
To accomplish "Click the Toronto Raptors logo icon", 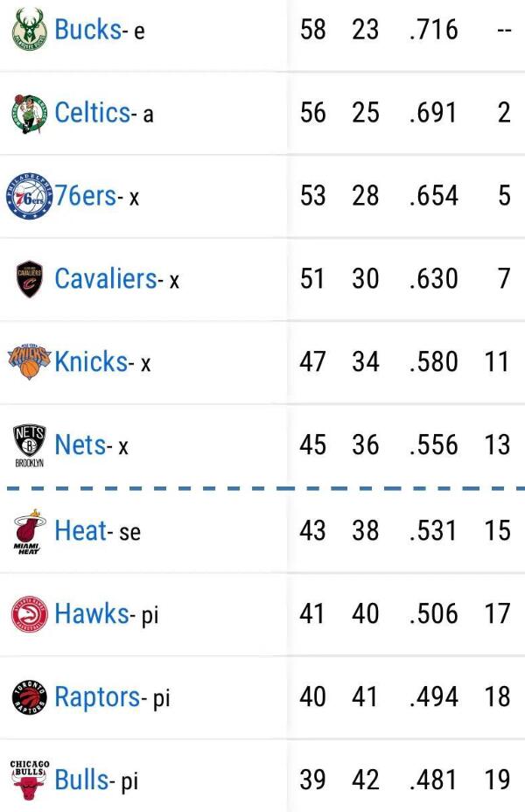I will click(x=29, y=697).
